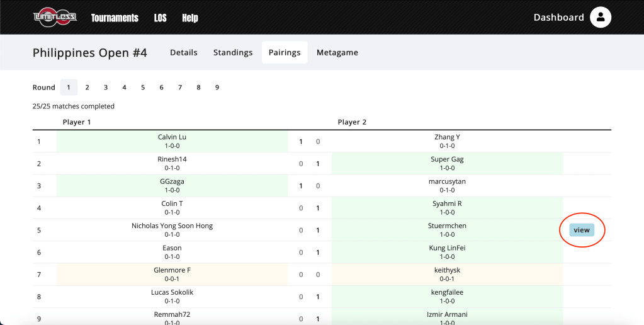Viewport: 644px width, 325px height.
Task: Open the Tournaments menu
Action: coord(115,18)
